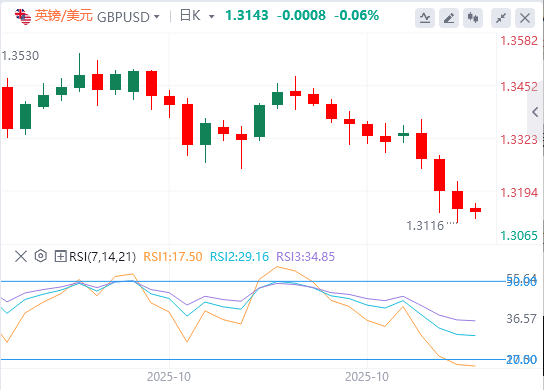Toggle RSI2 cyan line label
This screenshot has height=390, width=544.
point(239,256)
